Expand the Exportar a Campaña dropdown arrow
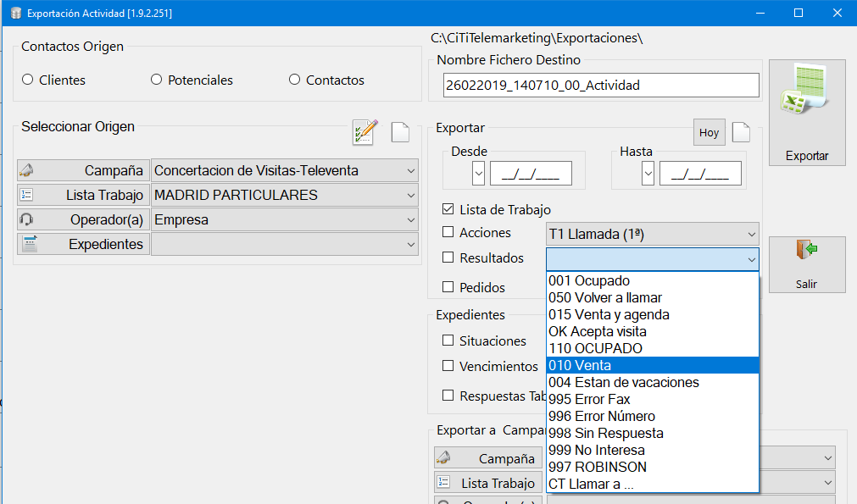The height and width of the screenshot is (504, 857). [828, 458]
